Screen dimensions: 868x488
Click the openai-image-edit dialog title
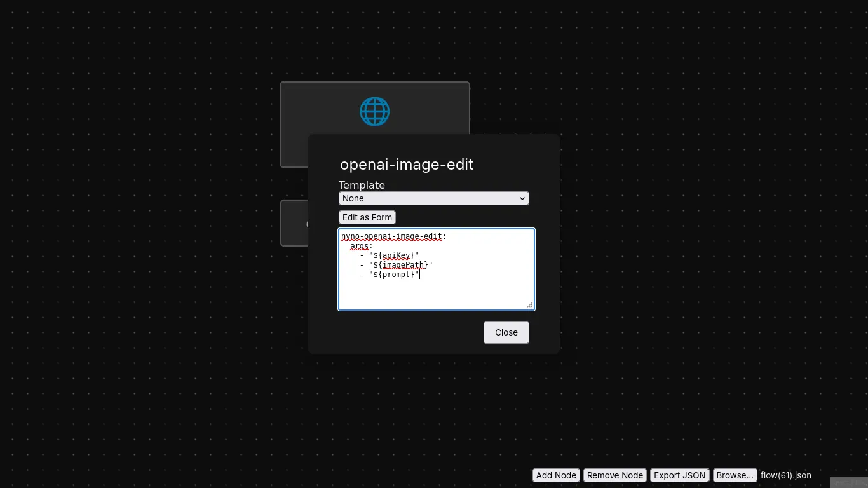407,165
